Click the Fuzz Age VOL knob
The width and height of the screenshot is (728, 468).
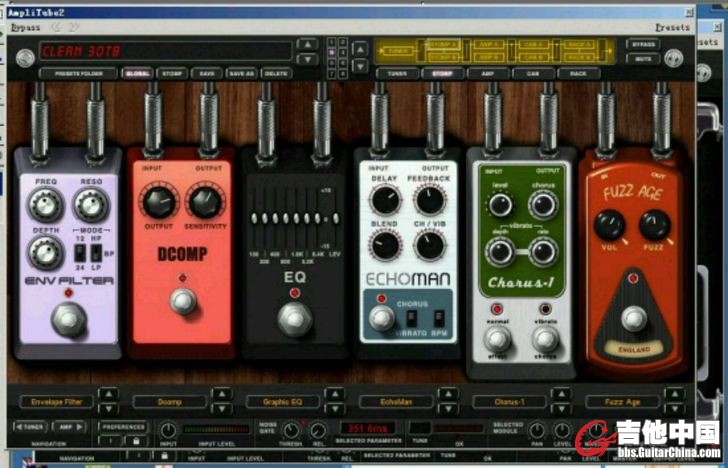(609, 225)
